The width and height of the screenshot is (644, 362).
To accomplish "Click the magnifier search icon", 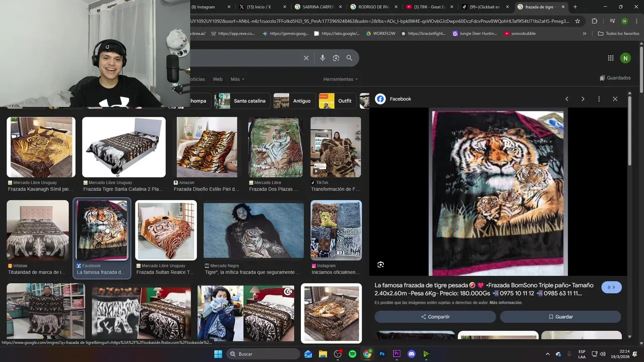I will click(x=349, y=58).
